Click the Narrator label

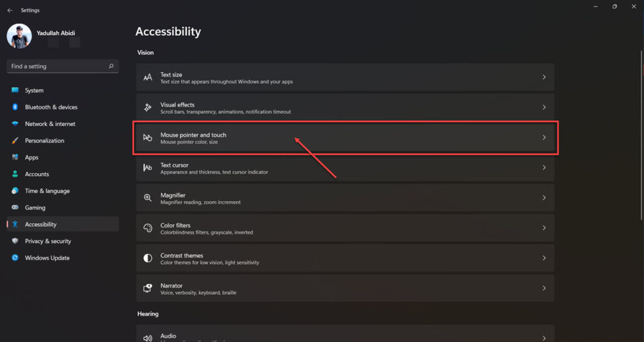[171, 286]
